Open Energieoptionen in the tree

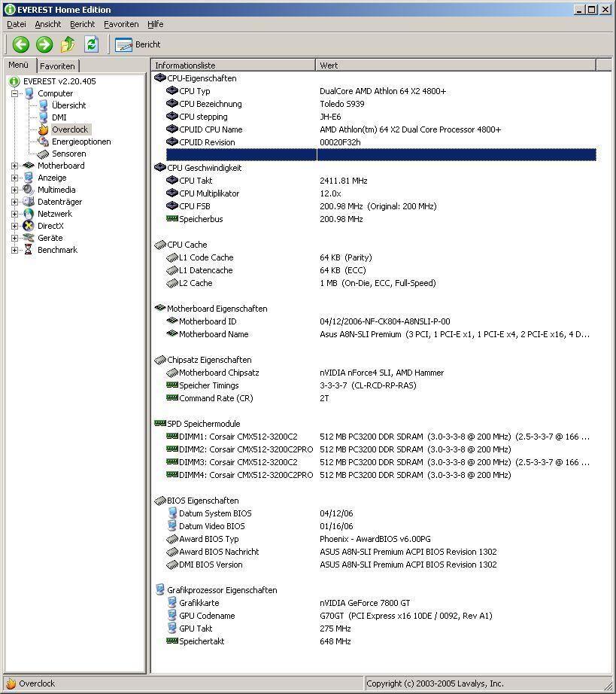click(x=81, y=142)
